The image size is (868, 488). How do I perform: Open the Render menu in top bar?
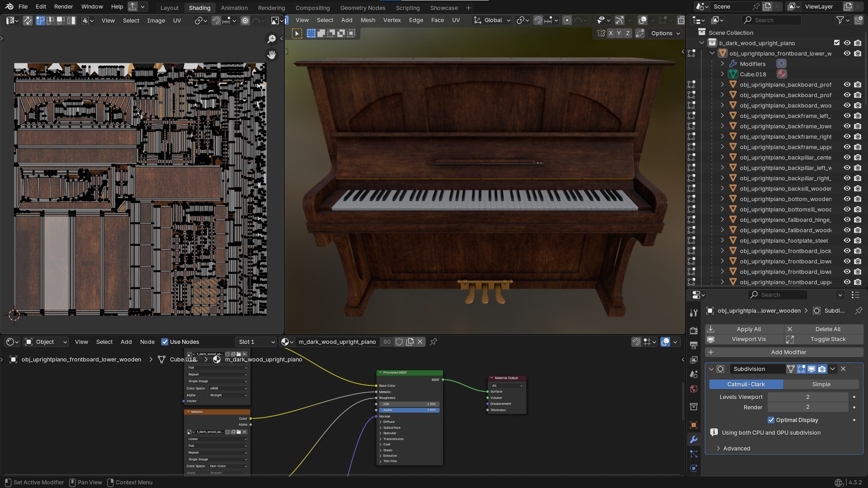(63, 6)
